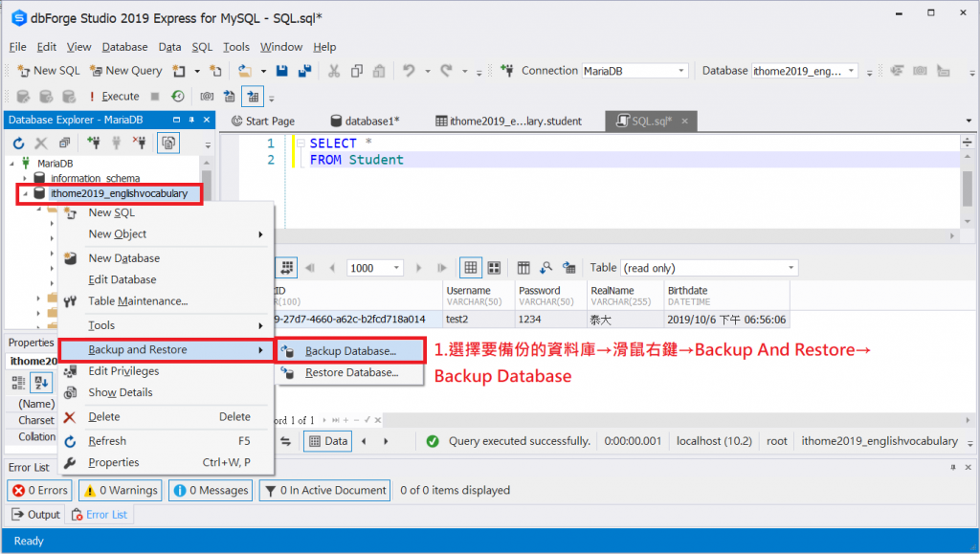Open the File menu
Image resolution: width=980 pixels, height=554 pixels.
click(x=17, y=47)
